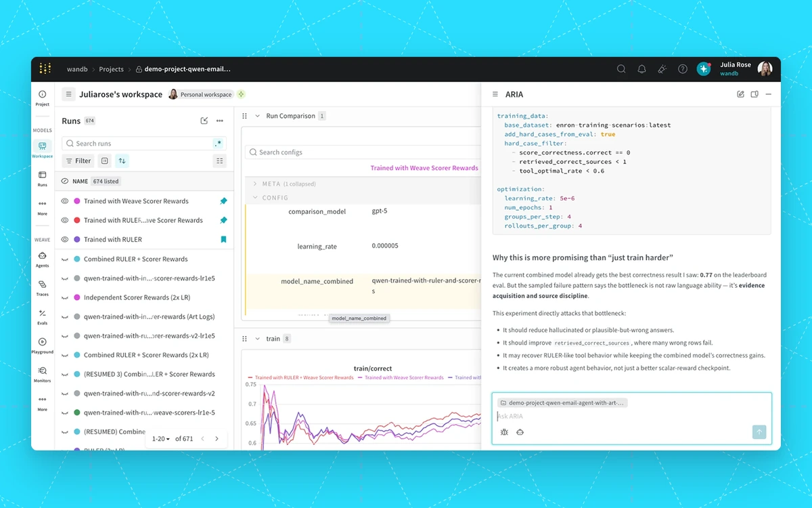Open the Evals sidebar item
This screenshot has width=812, height=508.
click(x=42, y=317)
